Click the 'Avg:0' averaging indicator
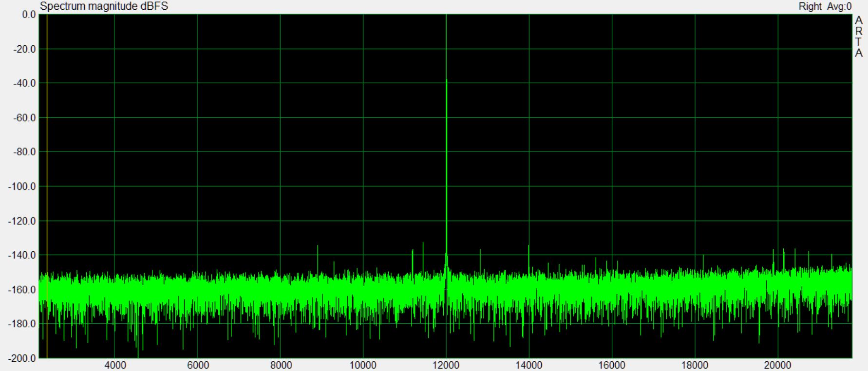This screenshot has width=868, height=371. click(839, 6)
